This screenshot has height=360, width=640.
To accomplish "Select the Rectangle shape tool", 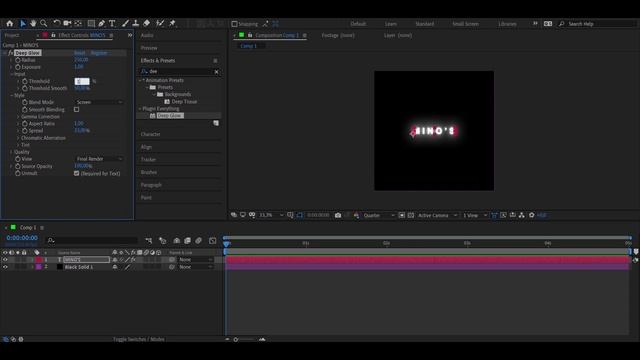I will click(91, 24).
